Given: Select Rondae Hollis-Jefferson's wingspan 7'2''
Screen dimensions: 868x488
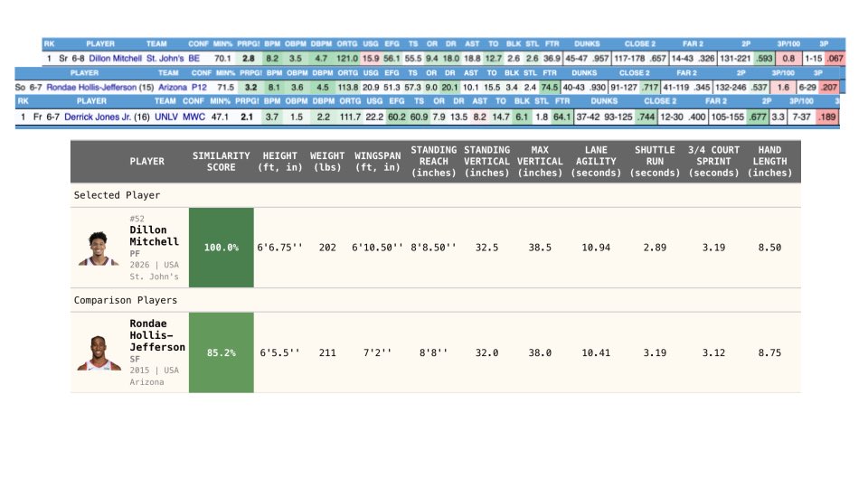Looking at the screenshot, I should pos(378,352).
